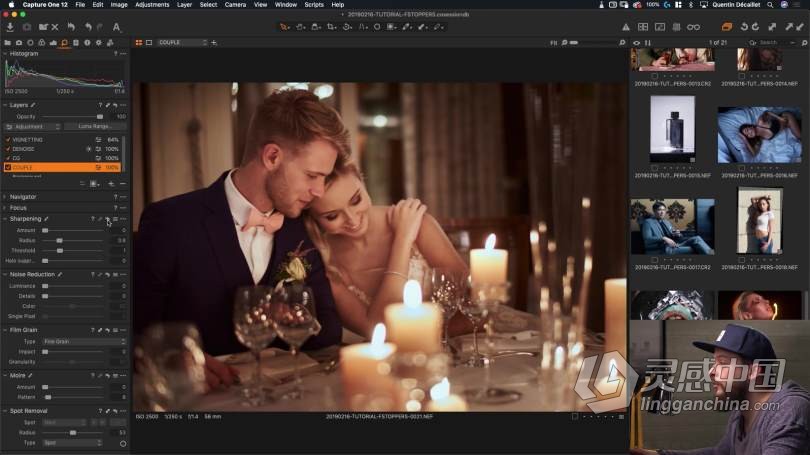
Task: Open the Spot Removal Type dropdown
Action: pos(72,443)
